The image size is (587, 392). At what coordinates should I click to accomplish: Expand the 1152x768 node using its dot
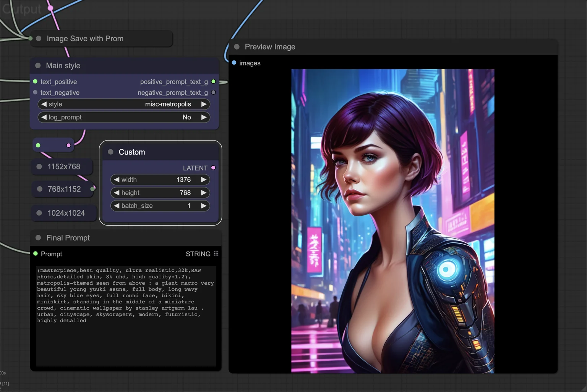click(39, 166)
